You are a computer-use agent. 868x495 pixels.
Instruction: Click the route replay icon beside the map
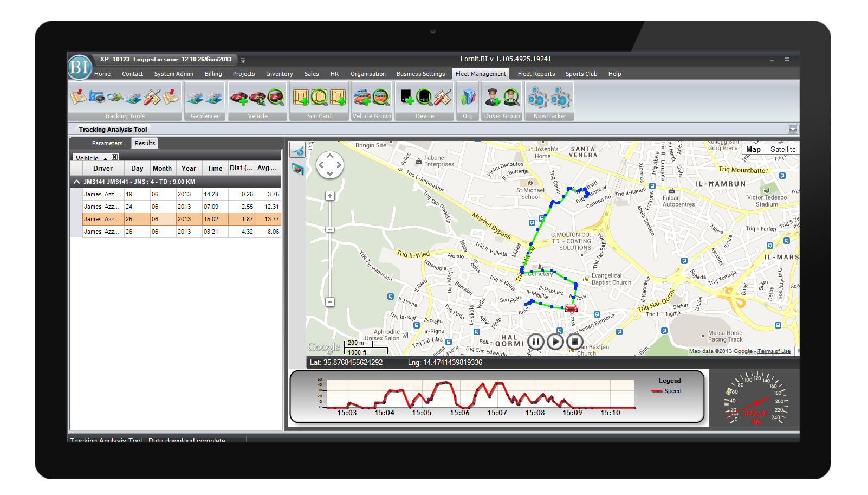pos(297,151)
